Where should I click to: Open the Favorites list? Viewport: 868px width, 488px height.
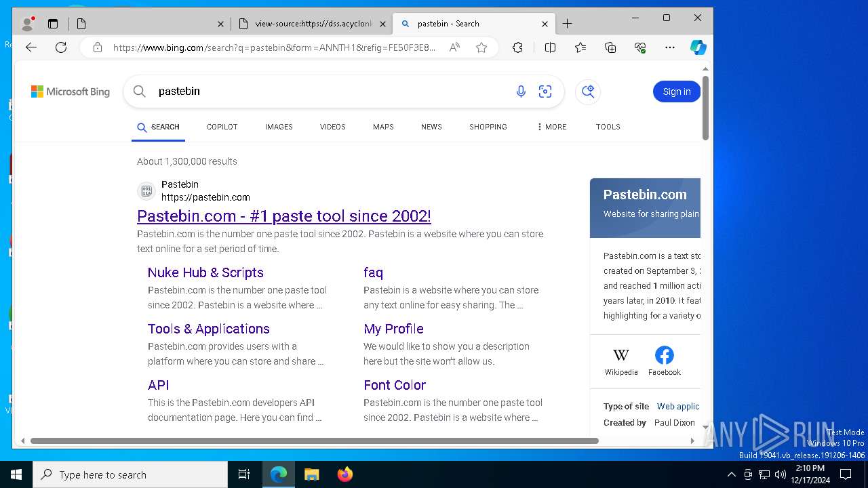580,47
